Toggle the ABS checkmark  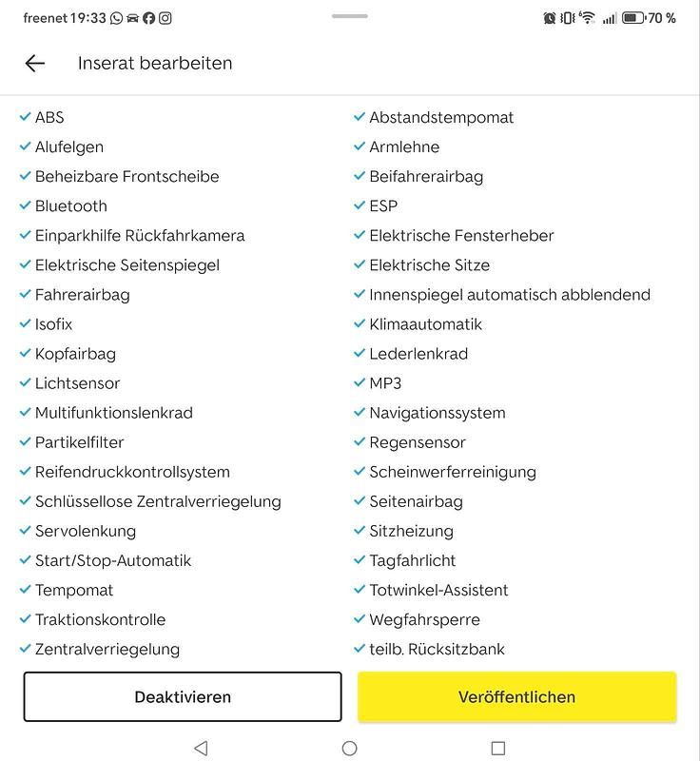pos(26,117)
